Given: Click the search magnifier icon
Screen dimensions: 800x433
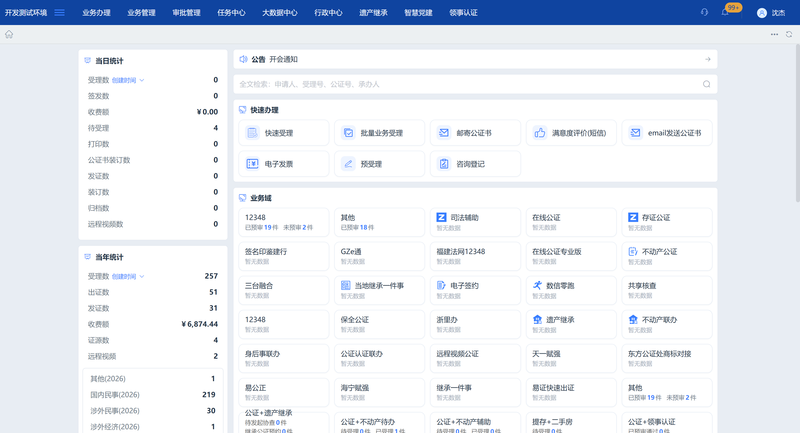Looking at the screenshot, I should tap(707, 84).
